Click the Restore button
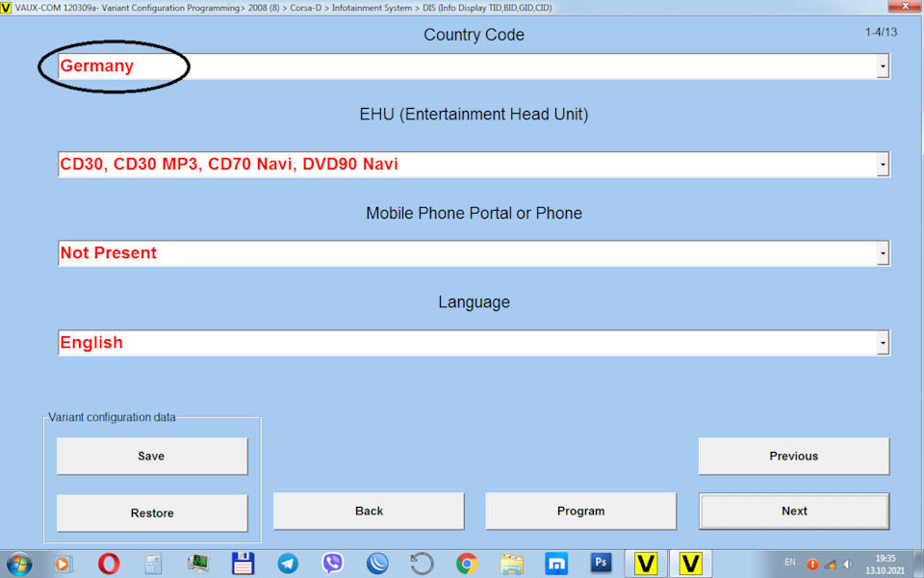924x578 pixels. click(x=152, y=513)
